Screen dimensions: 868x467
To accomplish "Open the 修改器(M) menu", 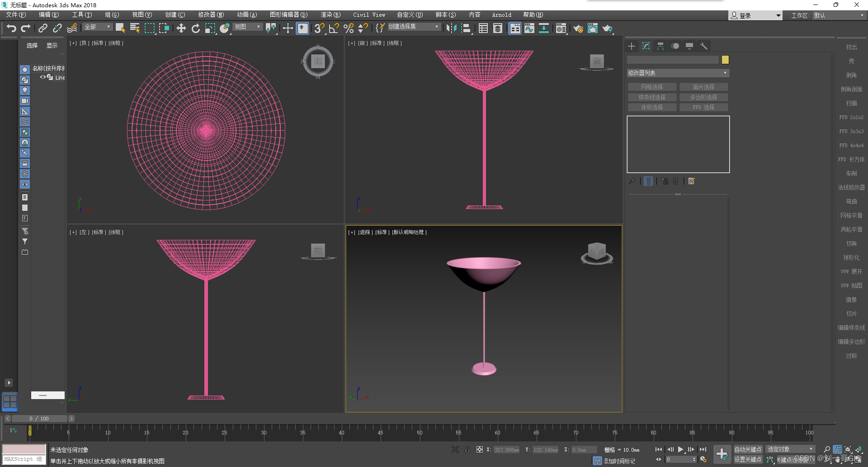I will point(211,15).
